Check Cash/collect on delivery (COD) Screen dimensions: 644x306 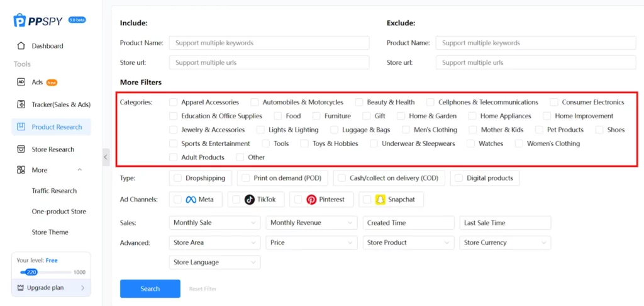(341, 178)
